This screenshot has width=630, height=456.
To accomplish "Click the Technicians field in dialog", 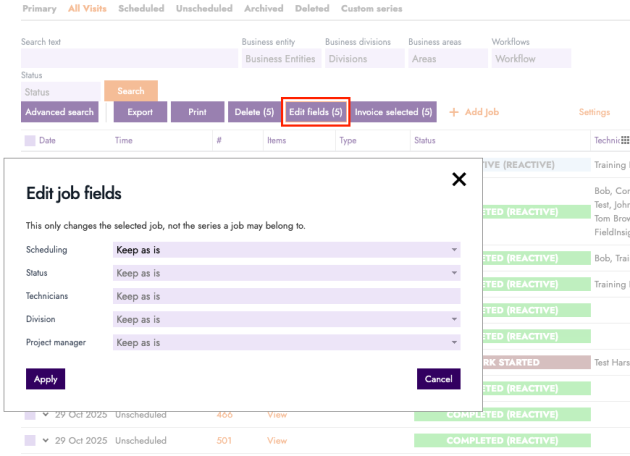I will (x=286, y=296).
